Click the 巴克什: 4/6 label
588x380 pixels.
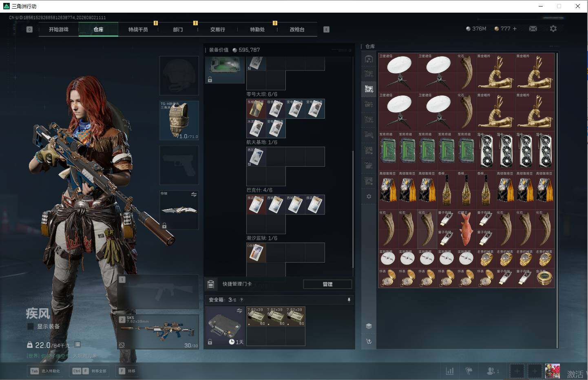259,190
